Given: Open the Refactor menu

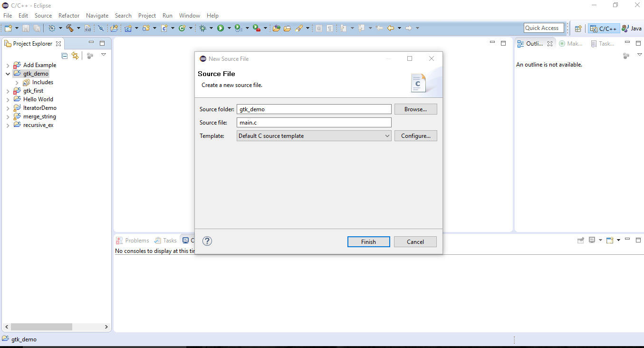Looking at the screenshot, I should [68, 15].
